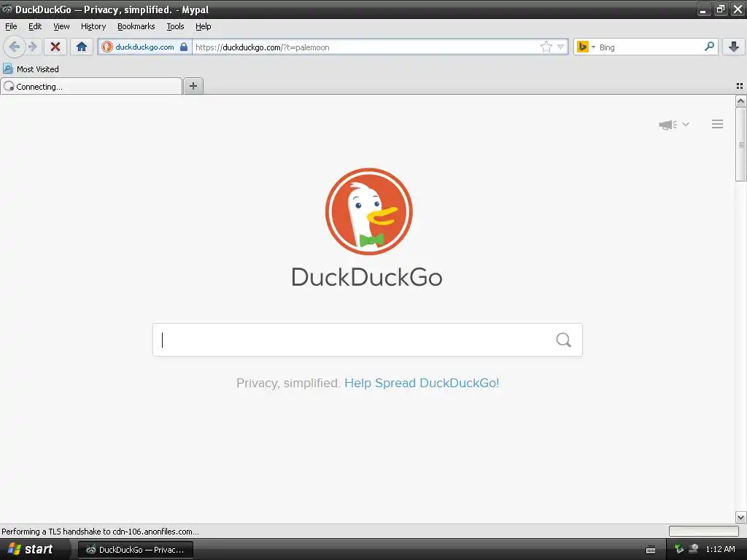Expand the URL history dropdown arrow
The image size is (747, 560).
point(561,47)
